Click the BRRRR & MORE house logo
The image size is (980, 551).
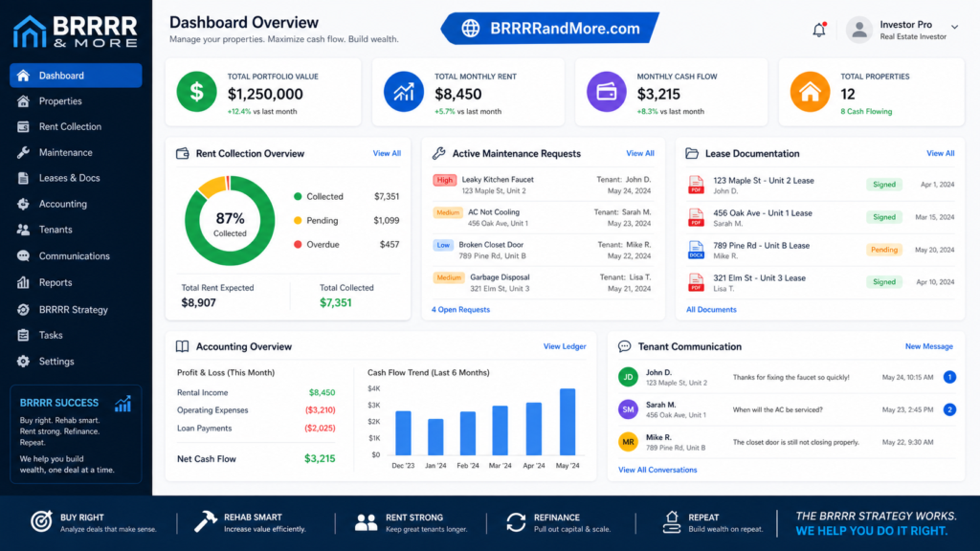click(30, 32)
